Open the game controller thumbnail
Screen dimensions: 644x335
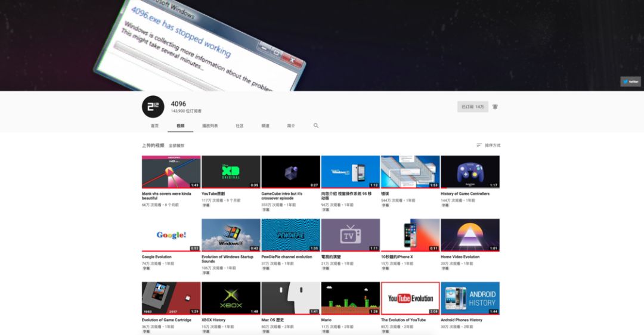pyautogui.click(x=470, y=172)
